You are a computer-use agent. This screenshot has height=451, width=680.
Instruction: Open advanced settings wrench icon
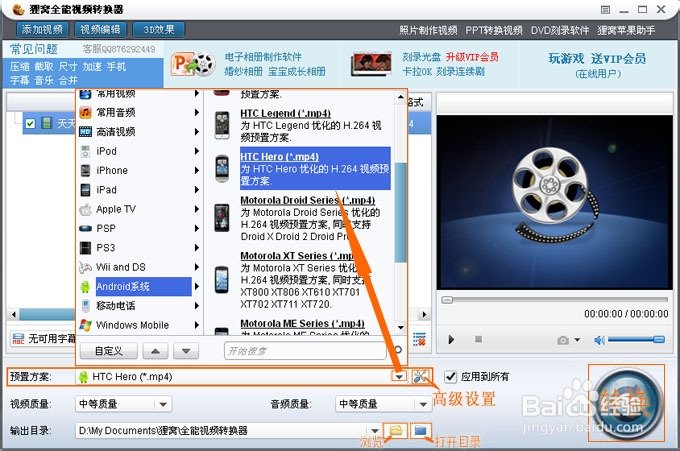[420, 376]
